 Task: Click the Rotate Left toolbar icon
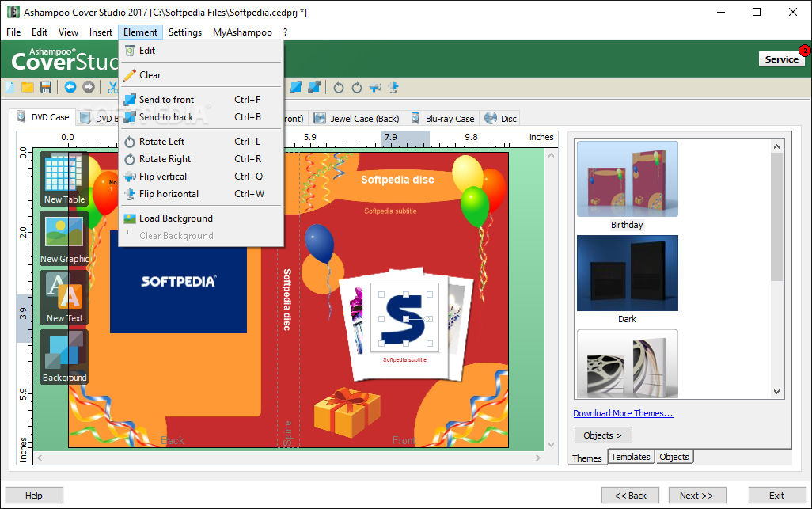coord(339,88)
